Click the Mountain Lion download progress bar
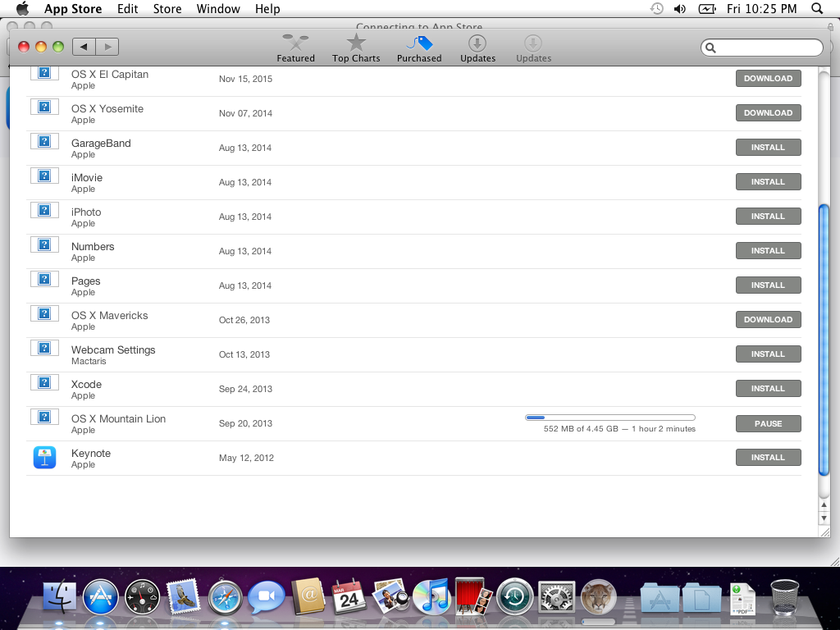 tap(610, 418)
